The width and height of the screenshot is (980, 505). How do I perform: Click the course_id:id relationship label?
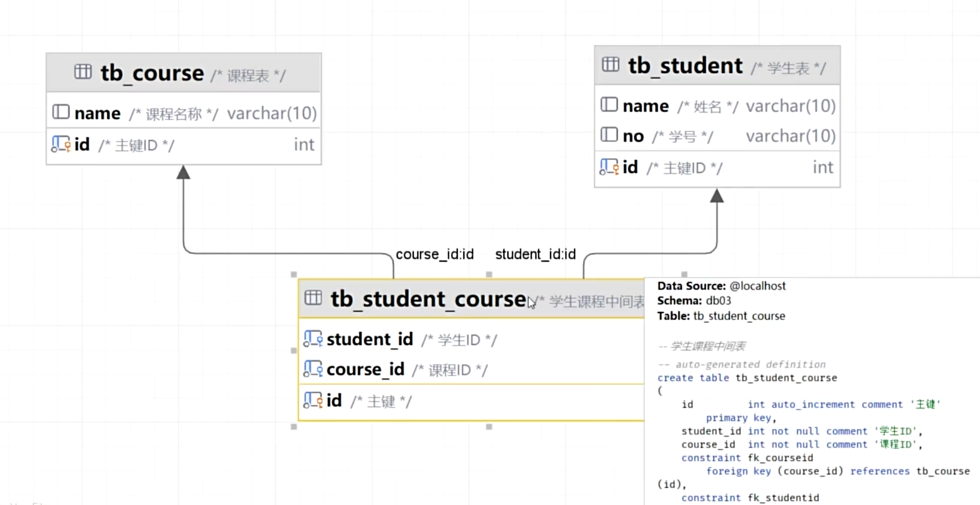point(434,254)
